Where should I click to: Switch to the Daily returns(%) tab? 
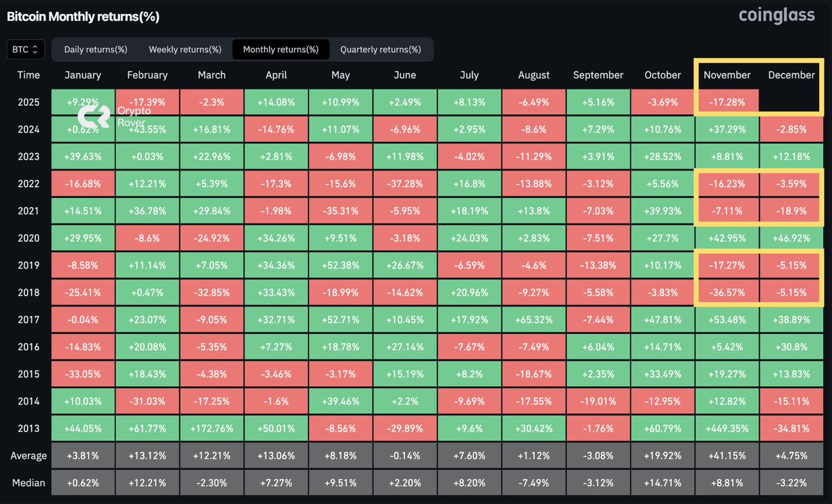95,49
